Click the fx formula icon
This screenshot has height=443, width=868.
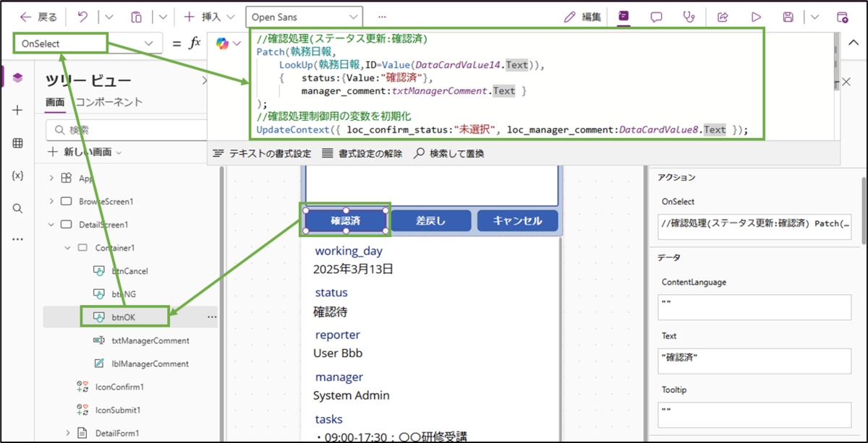click(x=195, y=43)
